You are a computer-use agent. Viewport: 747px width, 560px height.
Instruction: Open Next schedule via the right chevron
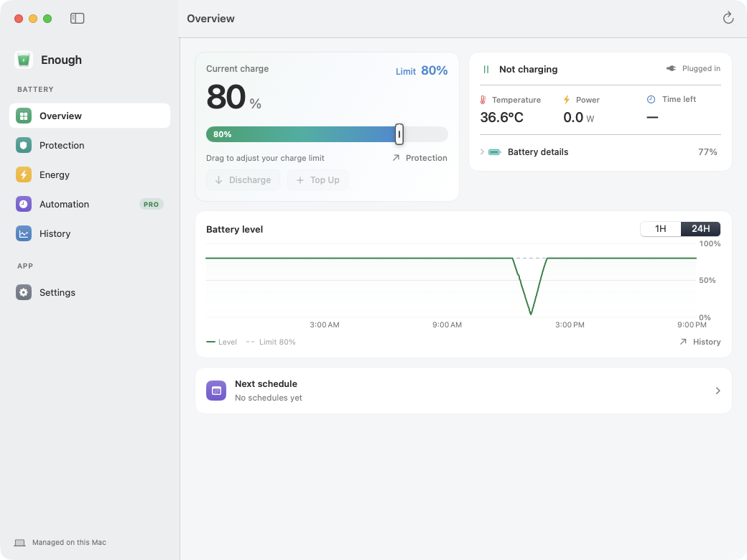(x=718, y=391)
